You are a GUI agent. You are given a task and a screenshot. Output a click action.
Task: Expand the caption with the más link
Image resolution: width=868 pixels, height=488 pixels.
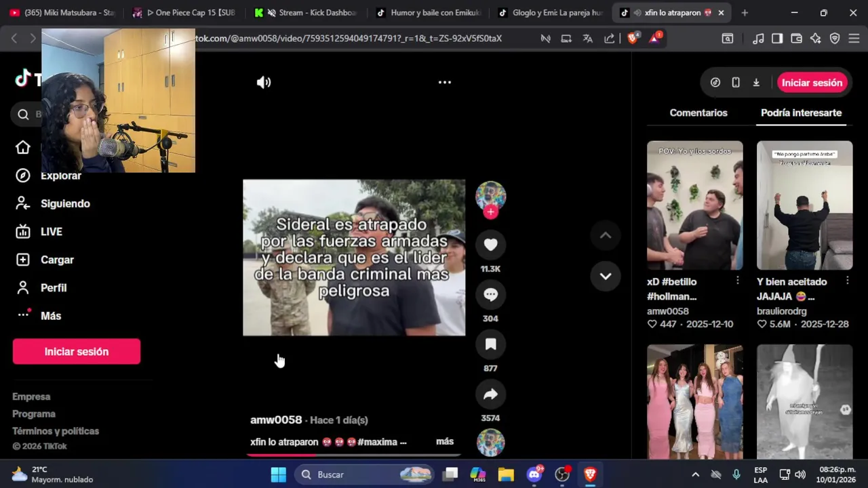(x=445, y=441)
